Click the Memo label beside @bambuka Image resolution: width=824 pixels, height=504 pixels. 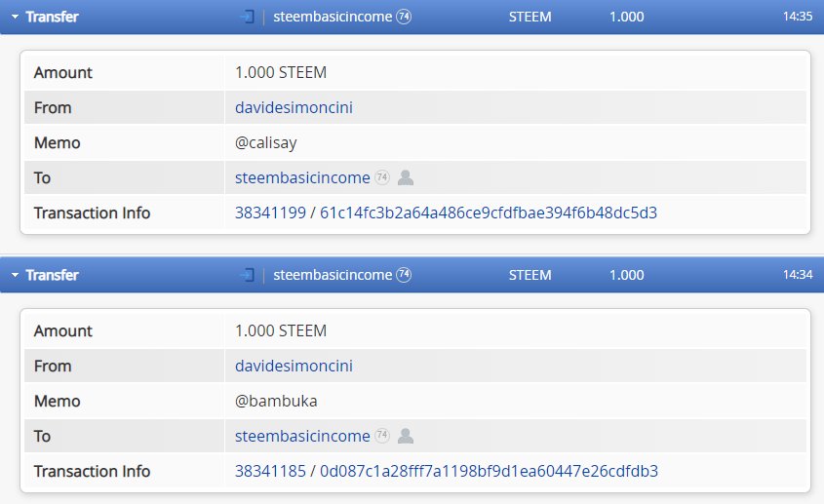(57, 401)
